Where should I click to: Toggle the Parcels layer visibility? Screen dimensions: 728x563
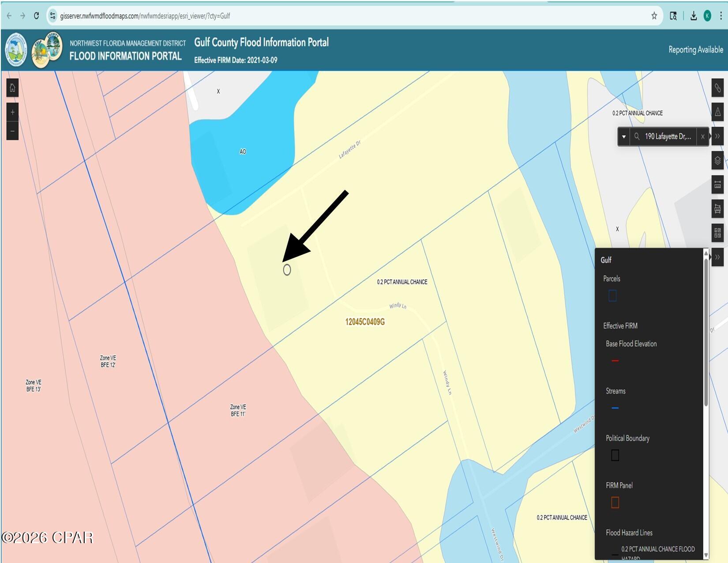[612, 296]
